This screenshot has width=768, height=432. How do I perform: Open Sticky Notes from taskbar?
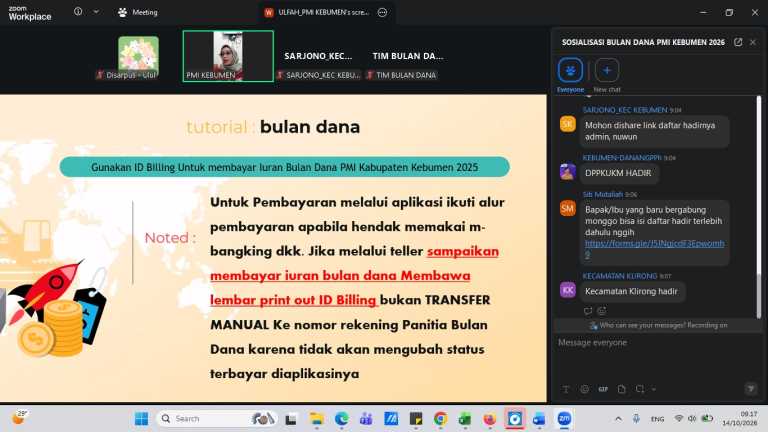tap(416, 419)
